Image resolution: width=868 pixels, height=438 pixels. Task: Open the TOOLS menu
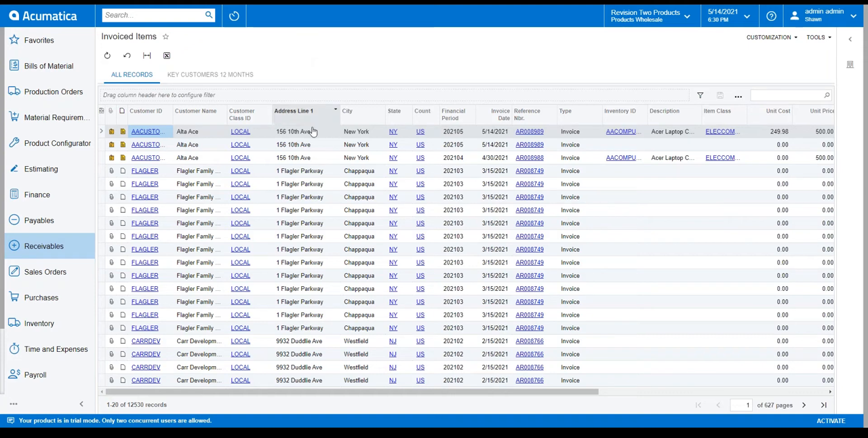pyautogui.click(x=818, y=37)
